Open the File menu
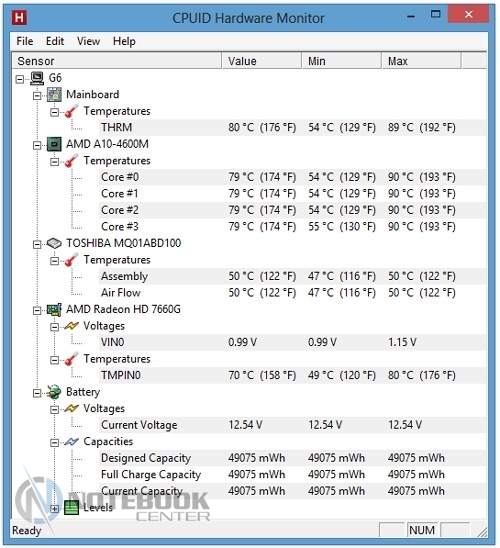This screenshot has width=500, height=548. (25, 41)
